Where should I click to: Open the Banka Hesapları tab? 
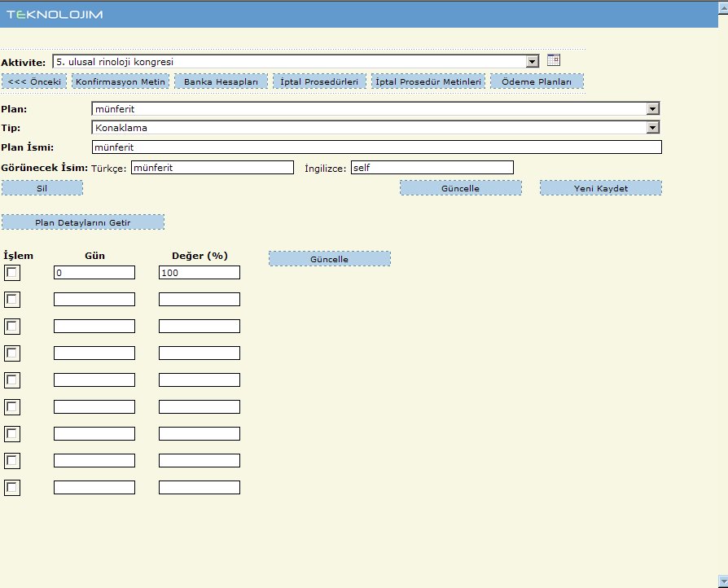(221, 81)
